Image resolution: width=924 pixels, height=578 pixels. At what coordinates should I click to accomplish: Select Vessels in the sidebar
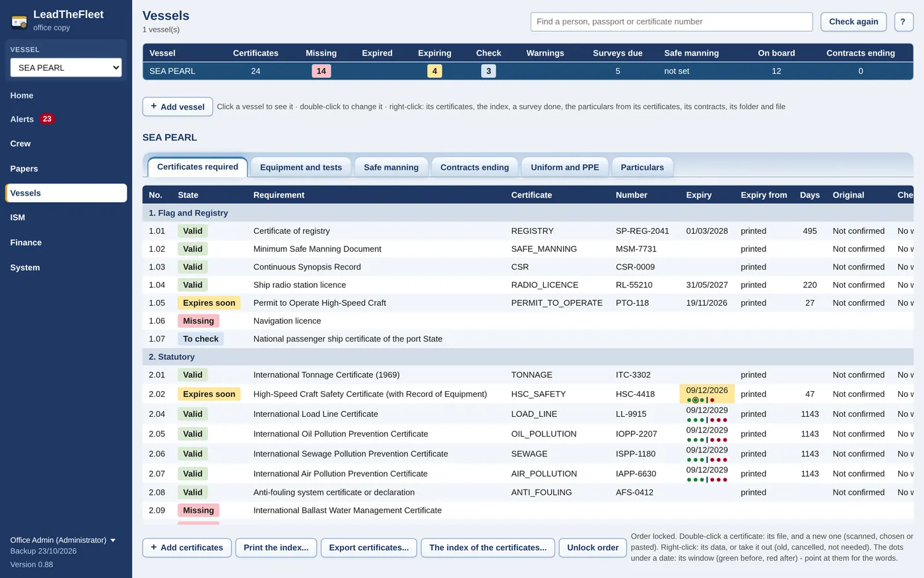(66, 193)
